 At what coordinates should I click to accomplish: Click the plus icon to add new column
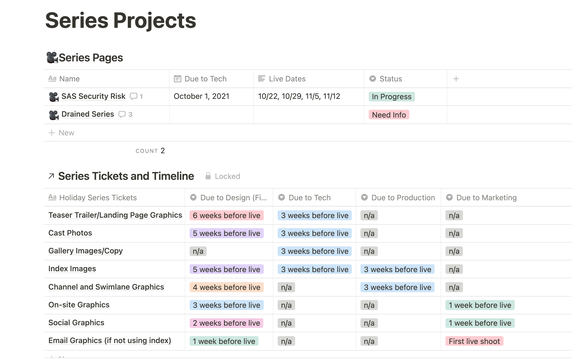pos(456,79)
